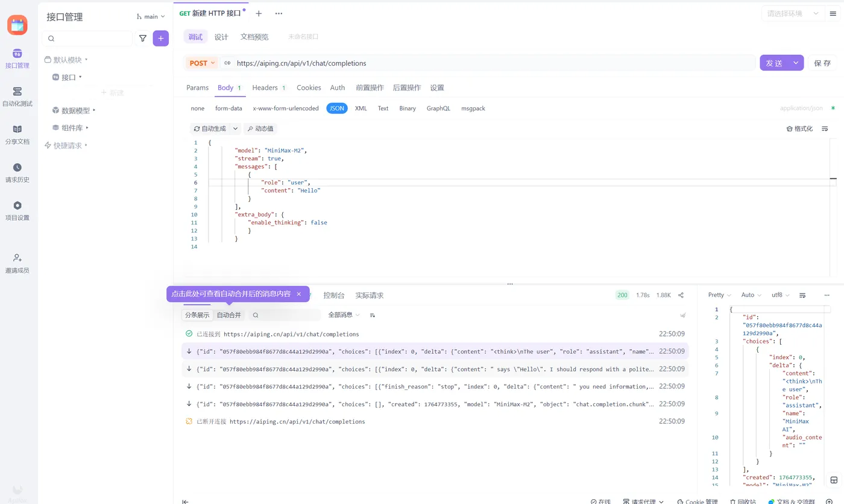Click the purple plus add button
The width and height of the screenshot is (844, 504).
160,39
